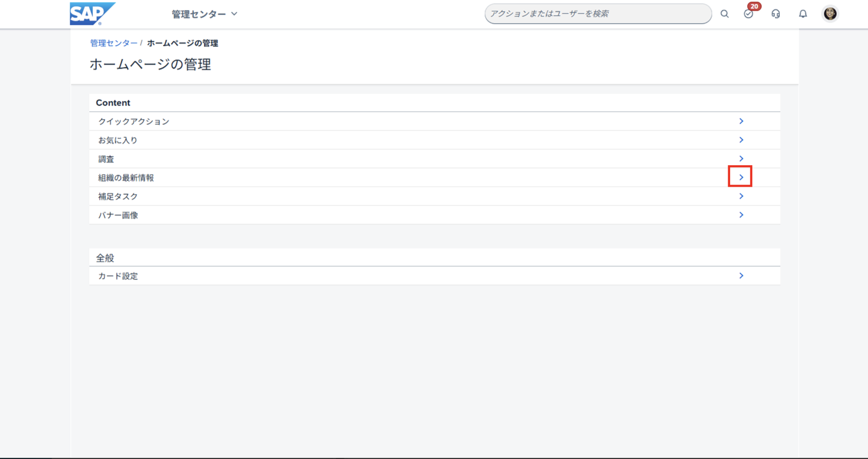This screenshot has width=868, height=459.
Task: Open the notifications bell
Action: pos(803,14)
